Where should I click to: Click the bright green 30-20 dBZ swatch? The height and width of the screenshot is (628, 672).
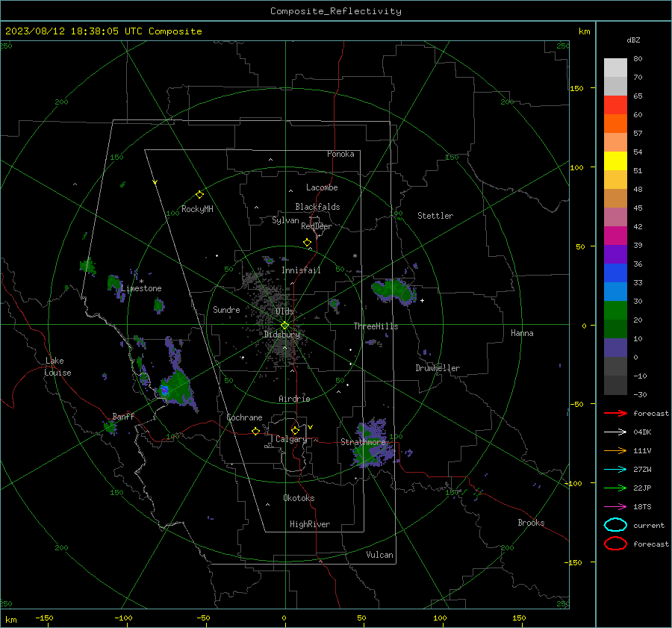[x=615, y=311]
